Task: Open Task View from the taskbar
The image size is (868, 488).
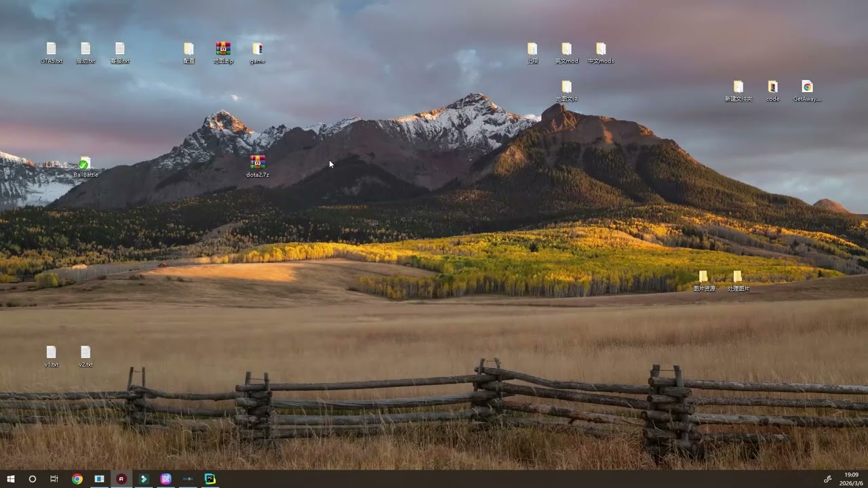Action: point(54,479)
